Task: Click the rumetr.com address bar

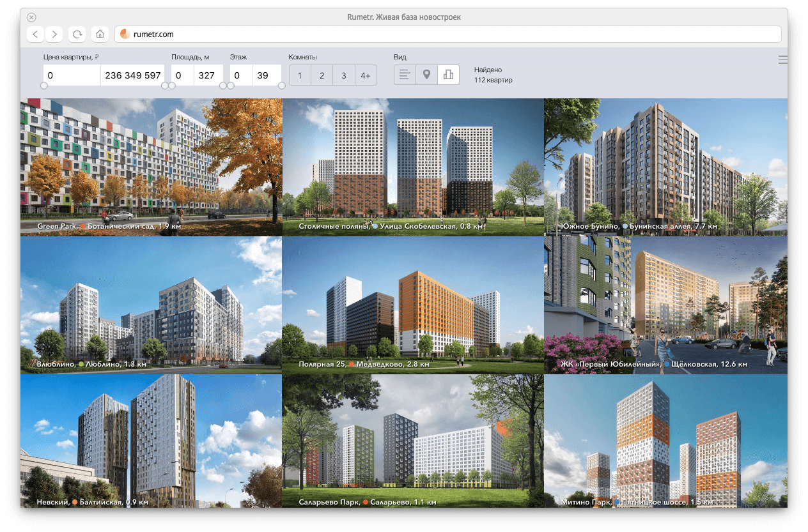Action: pos(447,34)
